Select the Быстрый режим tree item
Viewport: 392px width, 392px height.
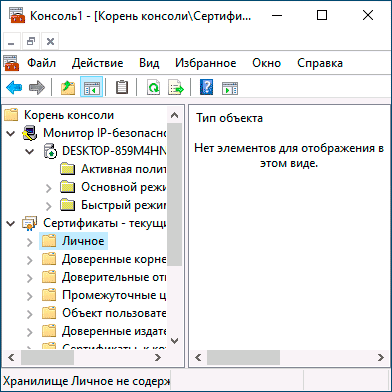123,205
